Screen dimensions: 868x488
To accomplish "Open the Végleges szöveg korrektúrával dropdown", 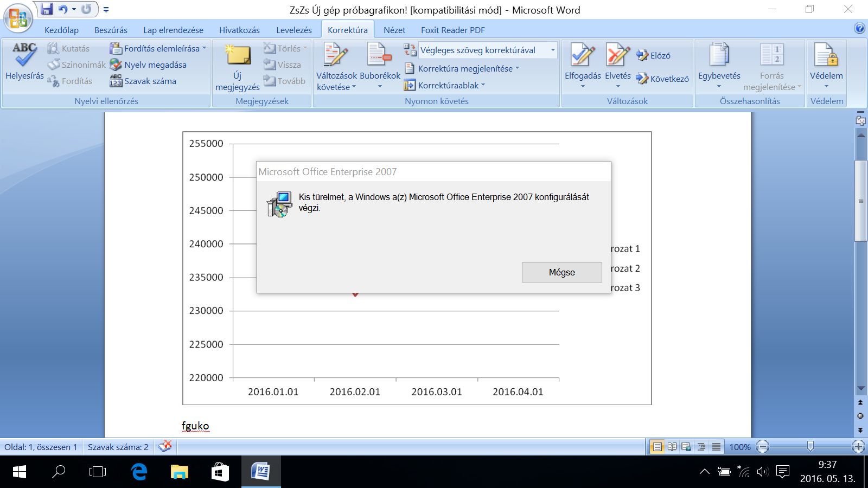I will point(553,50).
